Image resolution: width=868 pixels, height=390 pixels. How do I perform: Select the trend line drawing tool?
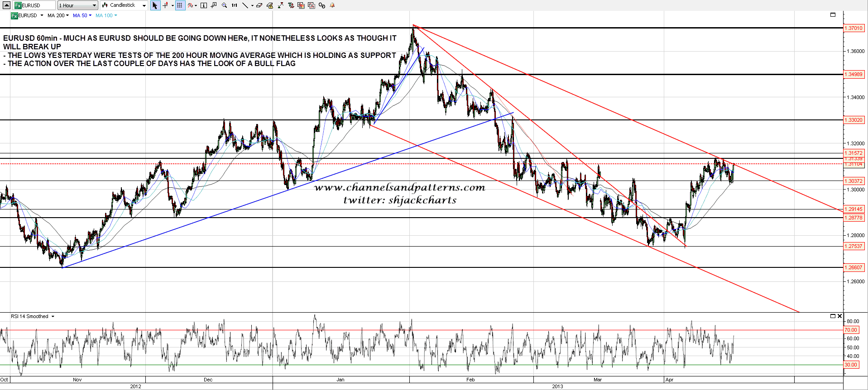point(245,5)
